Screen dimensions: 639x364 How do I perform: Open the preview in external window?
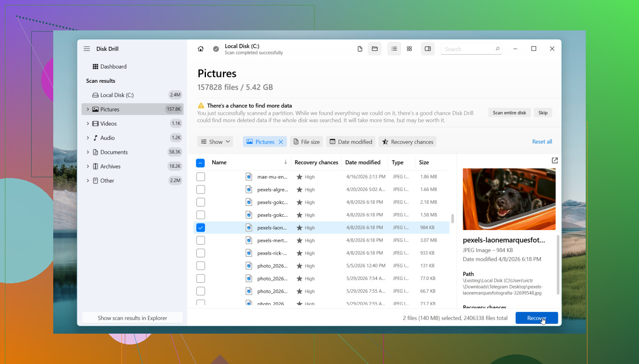(x=555, y=161)
